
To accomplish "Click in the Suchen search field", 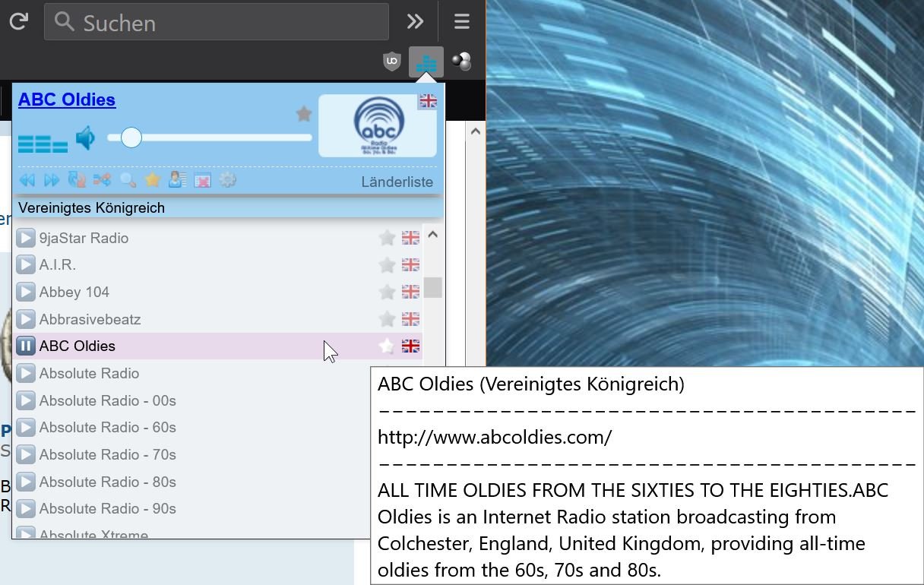I will [x=217, y=22].
